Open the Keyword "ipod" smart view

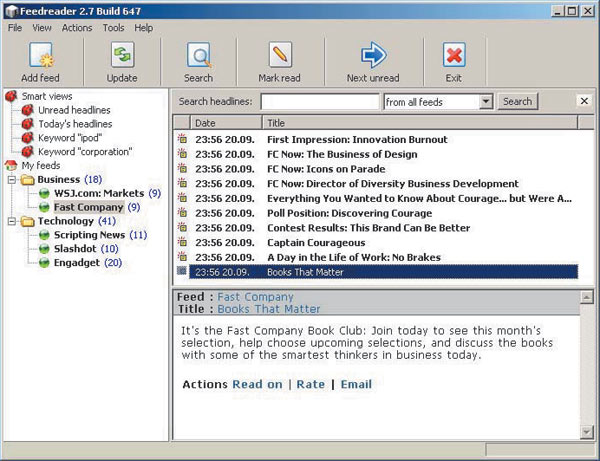70,137
